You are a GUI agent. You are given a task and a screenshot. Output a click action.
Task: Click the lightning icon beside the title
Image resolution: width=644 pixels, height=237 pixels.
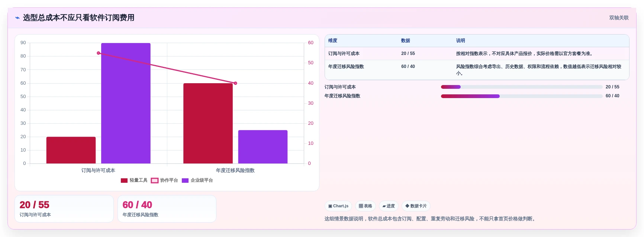pos(17,18)
